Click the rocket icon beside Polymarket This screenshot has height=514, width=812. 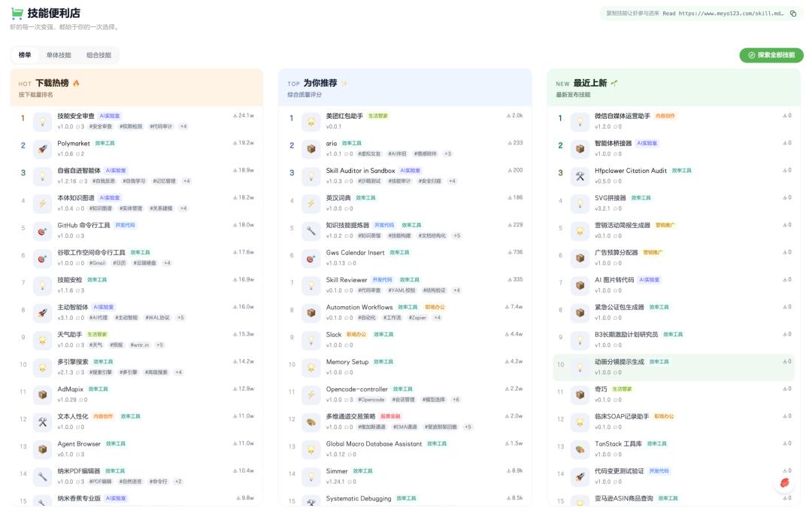pos(42,149)
